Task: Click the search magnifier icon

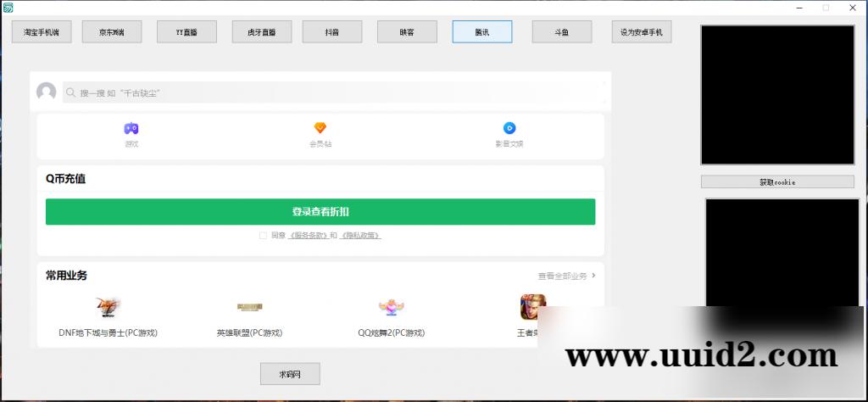Action: click(x=70, y=93)
